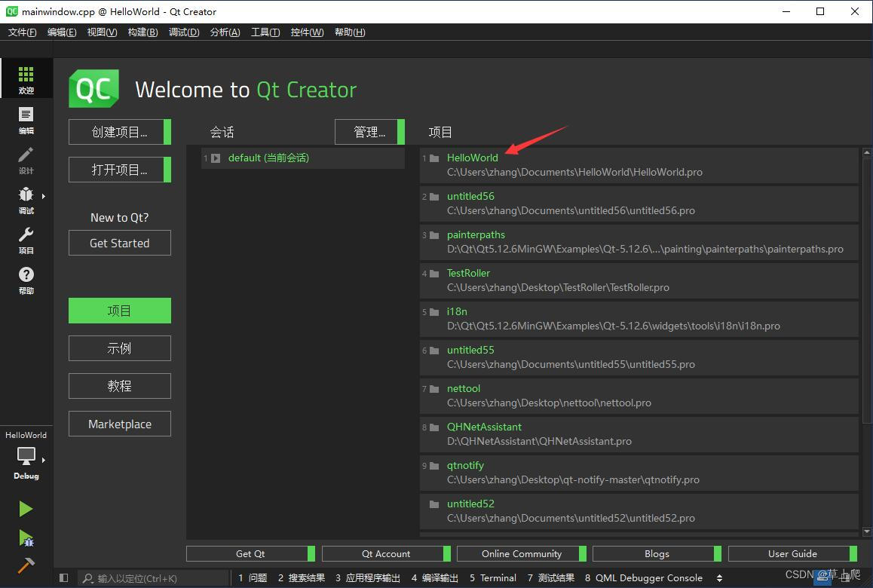Screen dimensions: 873x588
Task: Open the 编辑 (Edit) mode in the sidebar
Action: [x=26, y=120]
